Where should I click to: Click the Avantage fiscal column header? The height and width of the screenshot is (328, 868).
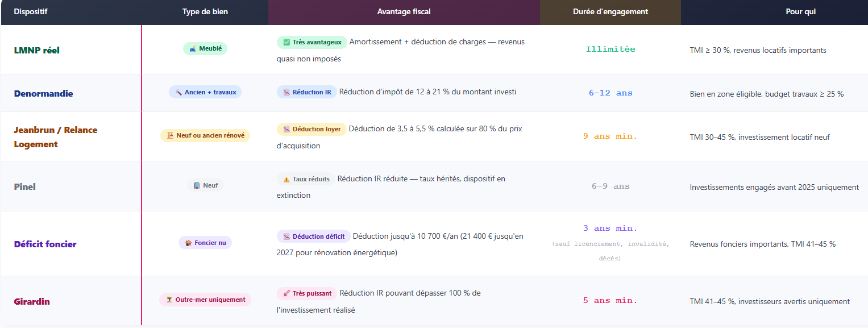click(404, 11)
